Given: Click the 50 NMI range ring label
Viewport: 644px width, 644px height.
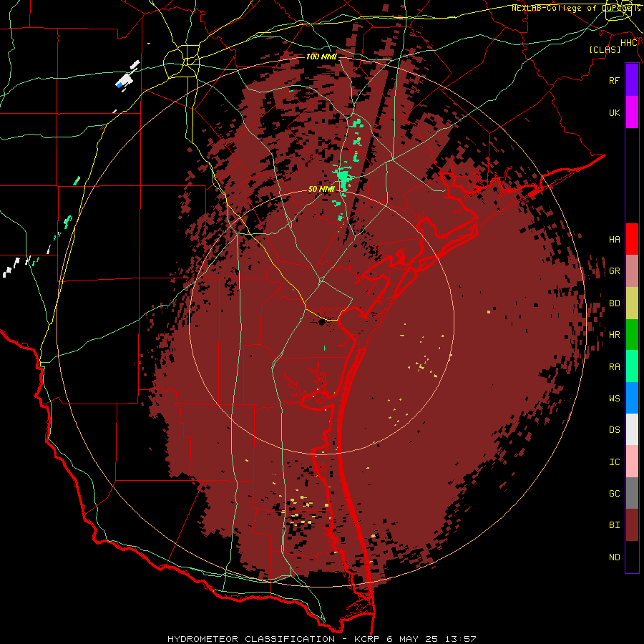Looking at the screenshot, I should pyautogui.click(x=321, y=190).
